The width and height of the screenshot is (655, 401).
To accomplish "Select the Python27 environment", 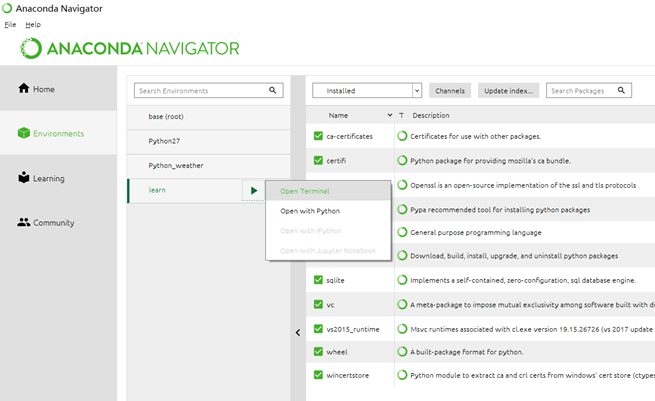I will tap(208, 141).
